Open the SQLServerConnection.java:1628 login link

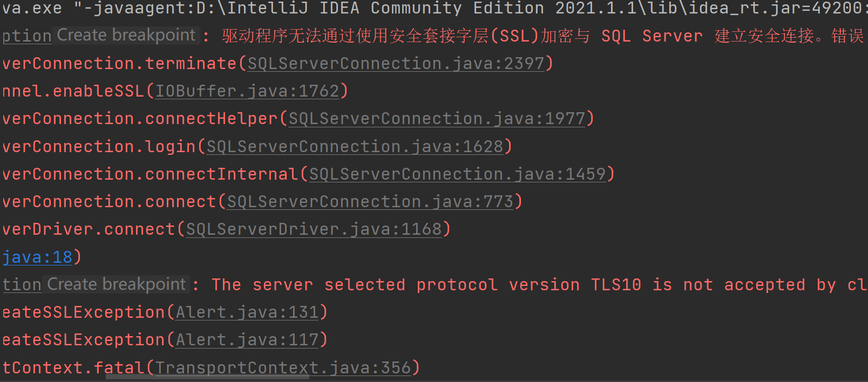355,147
